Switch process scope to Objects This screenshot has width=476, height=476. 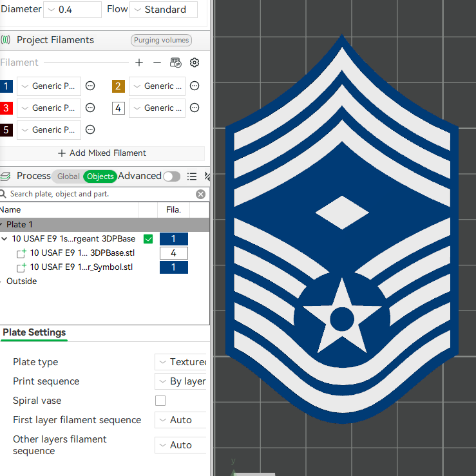[100, 176]
